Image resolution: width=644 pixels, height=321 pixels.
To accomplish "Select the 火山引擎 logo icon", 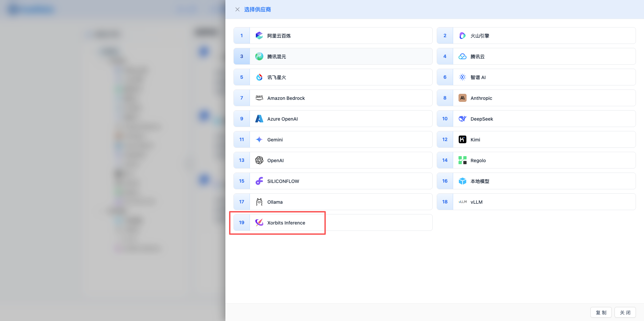I will coord(462,36).
